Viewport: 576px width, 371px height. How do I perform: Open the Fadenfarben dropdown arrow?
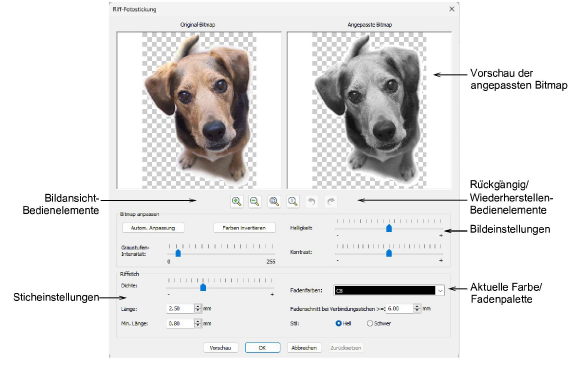[x=440, y=291]
